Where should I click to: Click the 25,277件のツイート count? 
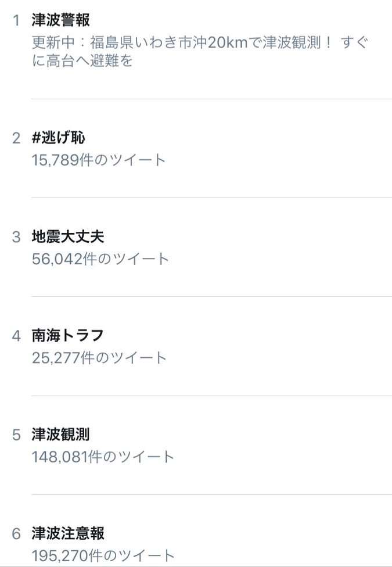(x=99, y=358)
